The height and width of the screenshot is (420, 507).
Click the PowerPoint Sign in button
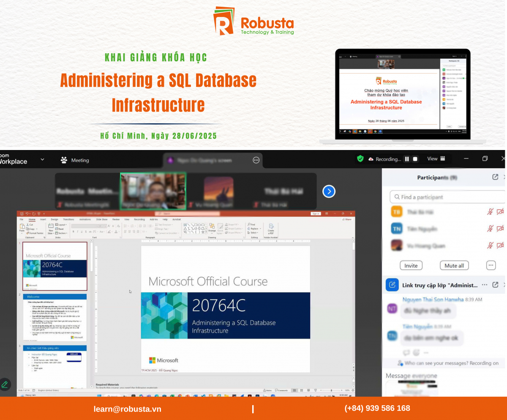point(316,214)
